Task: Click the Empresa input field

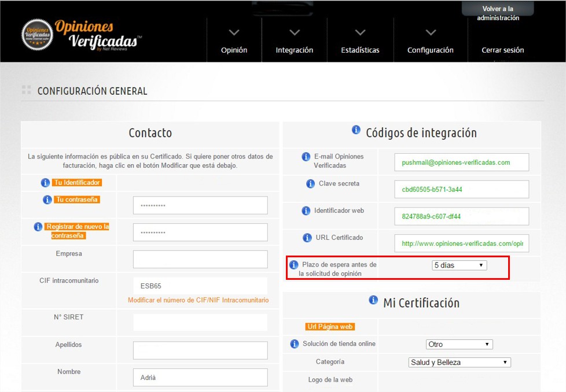Action: click(200, 259)
